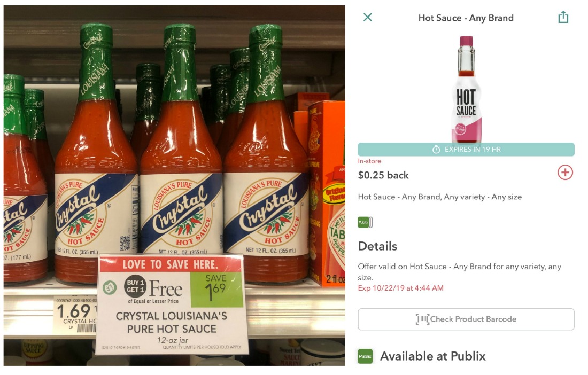Tap the timer clock icon in expiry banner
The image size is (588, 375).
tap(436, 150)
